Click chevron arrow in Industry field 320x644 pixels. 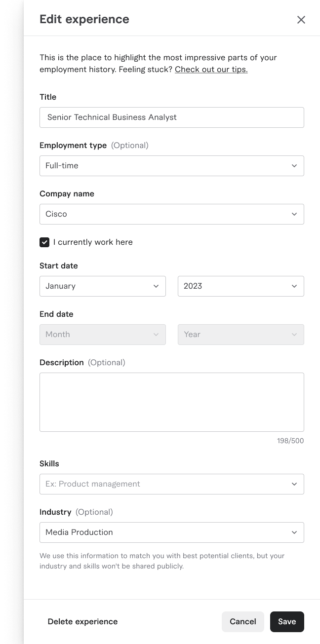(294, 532)
